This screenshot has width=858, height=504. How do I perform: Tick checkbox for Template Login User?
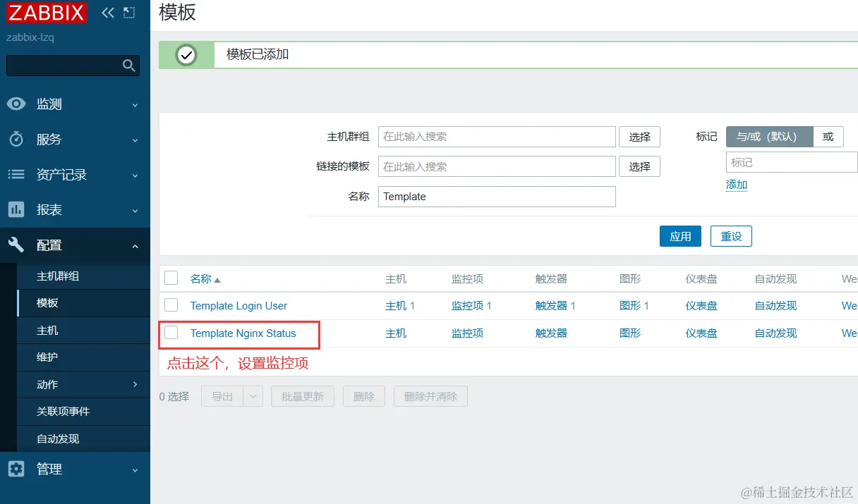tap(171, 305)
